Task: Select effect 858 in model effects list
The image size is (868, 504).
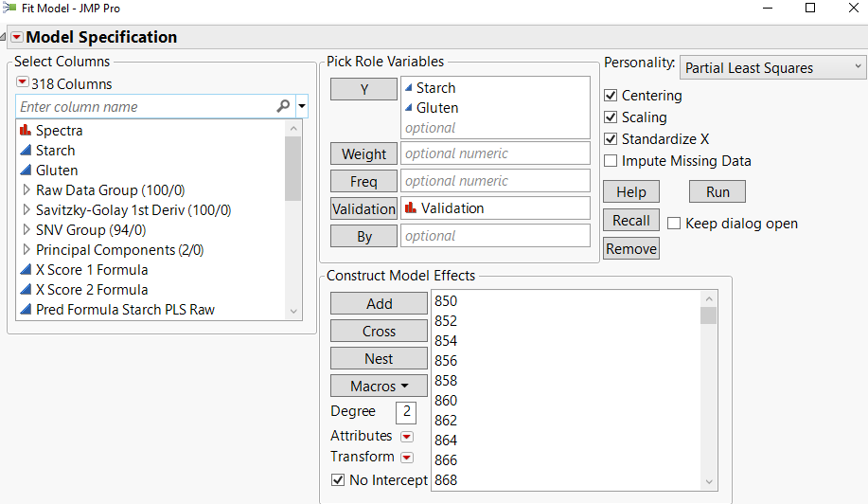Action: pyautogui.click(x=446, y=381)
